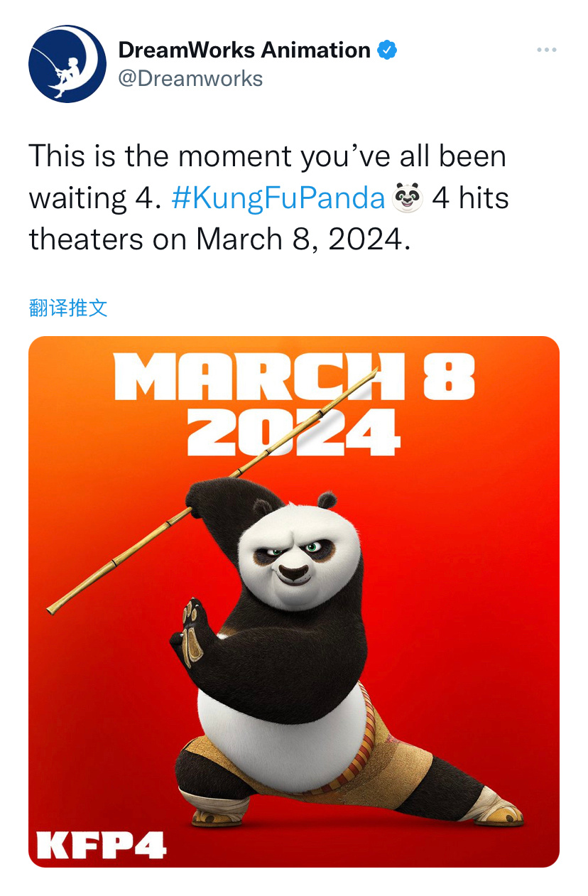The image size is (588, 896).
Task: Click the MARCH 8 headline on the poster
Action: 294,378
